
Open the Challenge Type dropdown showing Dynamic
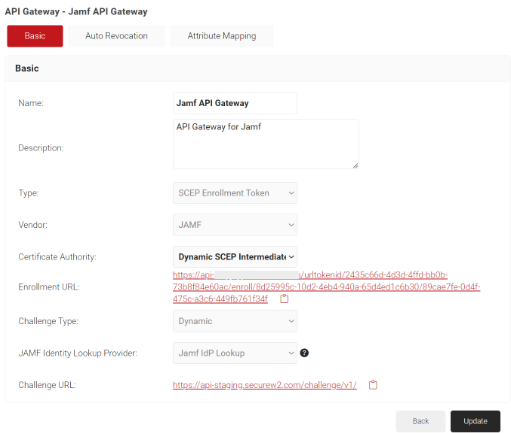tap(235, 321)
